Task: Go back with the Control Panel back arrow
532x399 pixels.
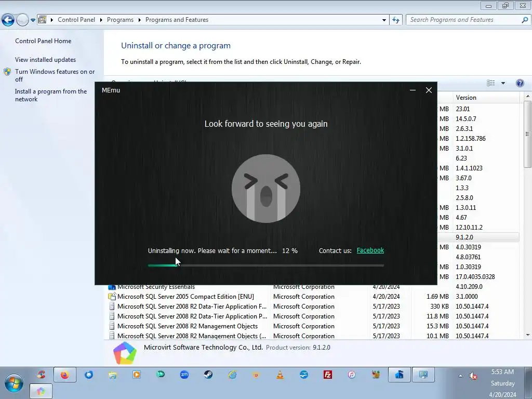Action: click(x=8, y=20)
